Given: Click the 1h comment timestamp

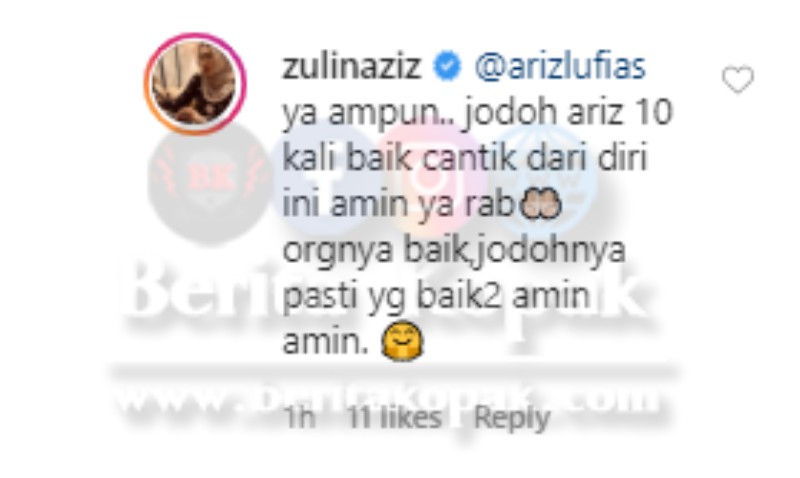Looking at the screenshot, I should point(299,418).
